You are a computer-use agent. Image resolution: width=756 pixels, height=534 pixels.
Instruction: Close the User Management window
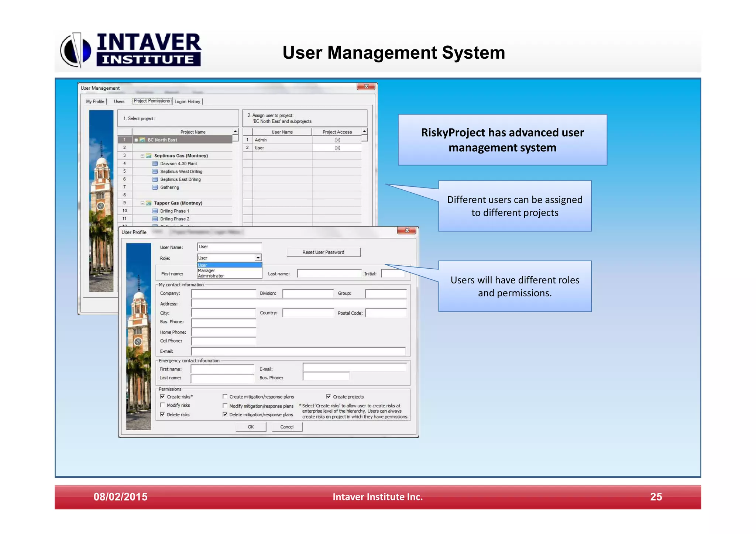coord(366,86)
